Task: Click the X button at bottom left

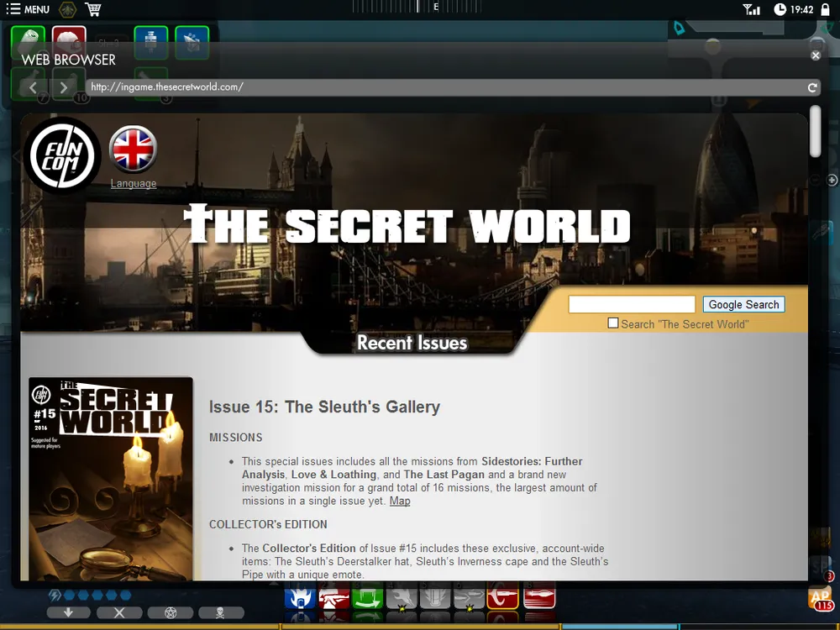Action: [x=119, y=612]
